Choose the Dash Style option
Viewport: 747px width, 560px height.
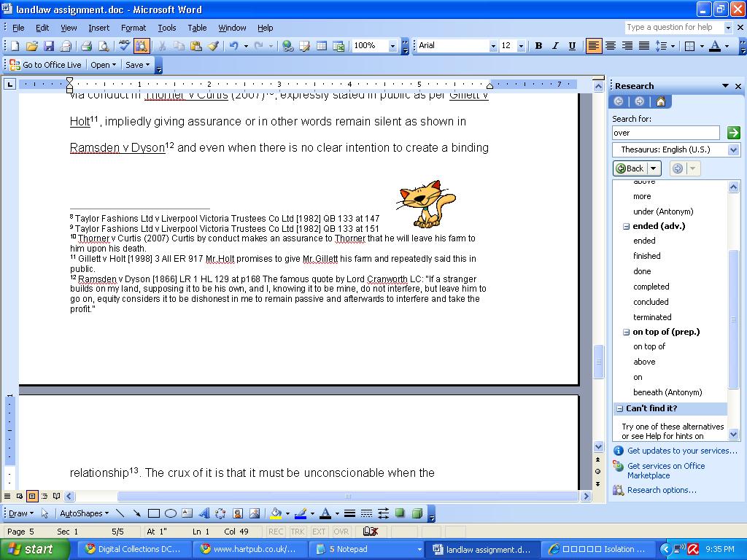366,513
